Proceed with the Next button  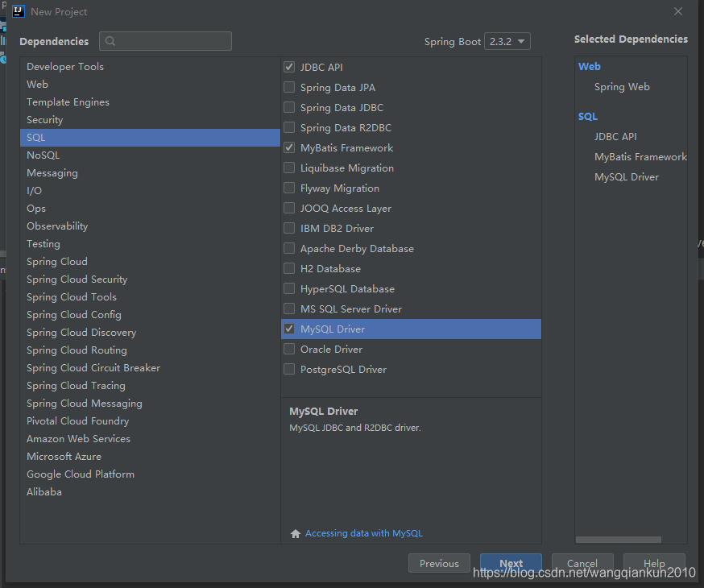511,563
